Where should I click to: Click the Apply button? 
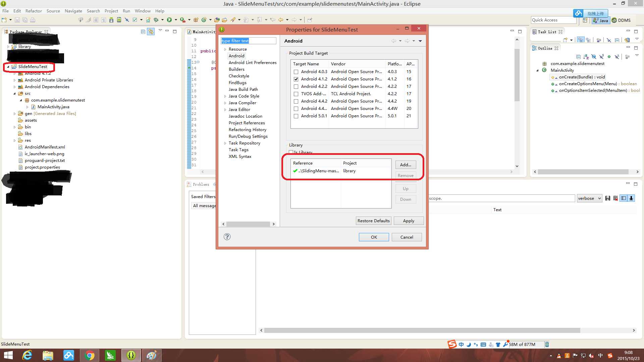point(409,221)
